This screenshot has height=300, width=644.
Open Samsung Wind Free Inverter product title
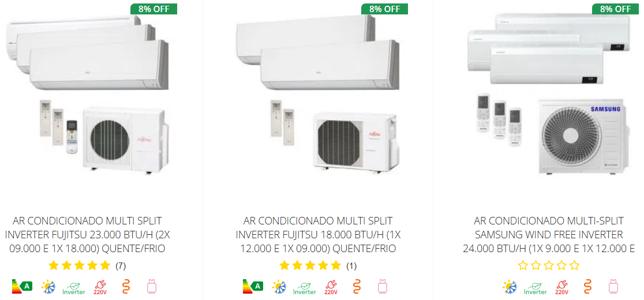click(548, 235)
